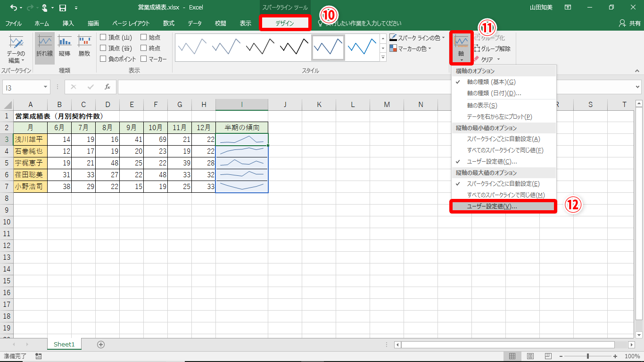Viewport: 644px width, 362px height.
Task: Open the Quick Access Toolbar customize arrow
Action: click(76, 8)
